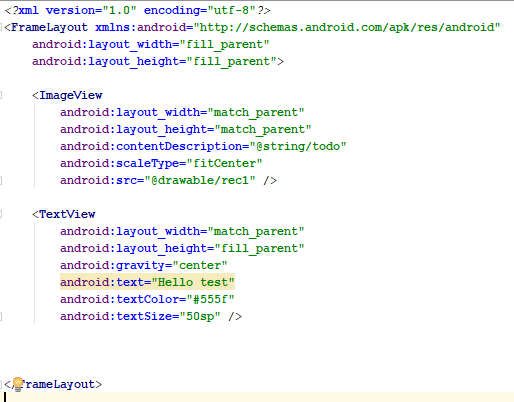Screen dimensions: 514x402
Task: Click the closing FrameLayout fold marker
Action: pyautogui.click(x=1, y=384)
